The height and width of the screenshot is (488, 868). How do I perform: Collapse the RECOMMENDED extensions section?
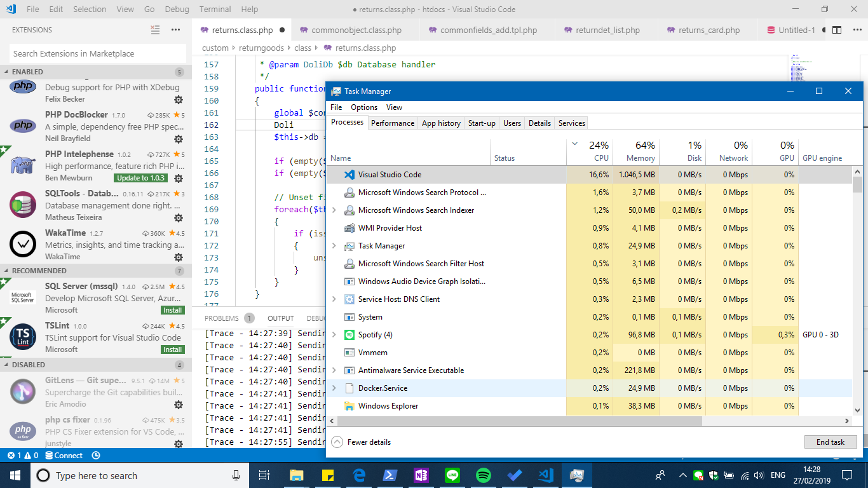(95, 271)
